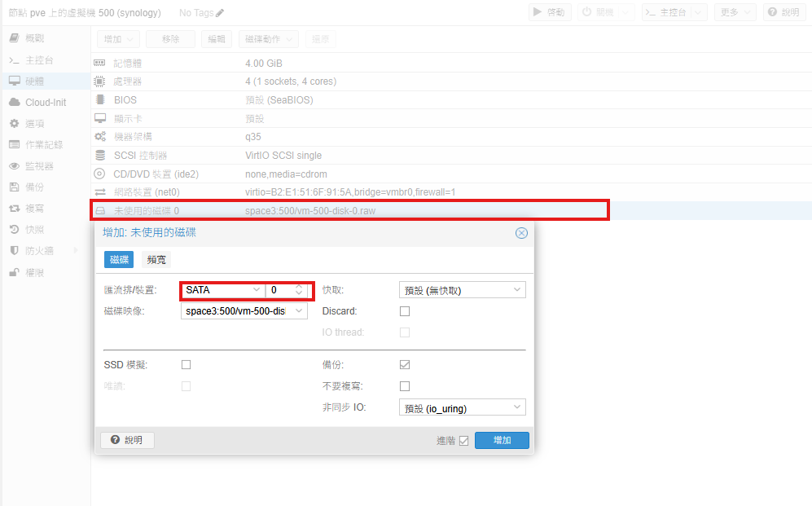Increase the device number stepper

point(299,287)
